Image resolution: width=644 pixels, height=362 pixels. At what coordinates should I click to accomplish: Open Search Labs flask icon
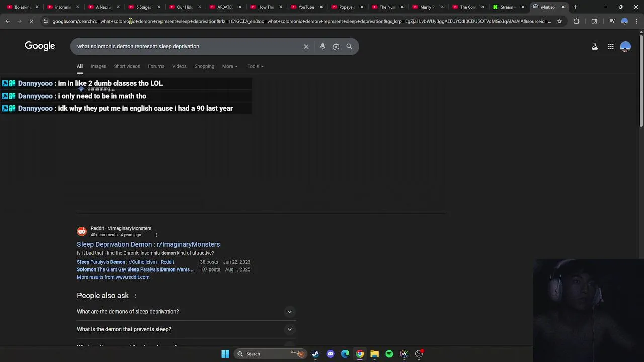[x=595, y=47]
